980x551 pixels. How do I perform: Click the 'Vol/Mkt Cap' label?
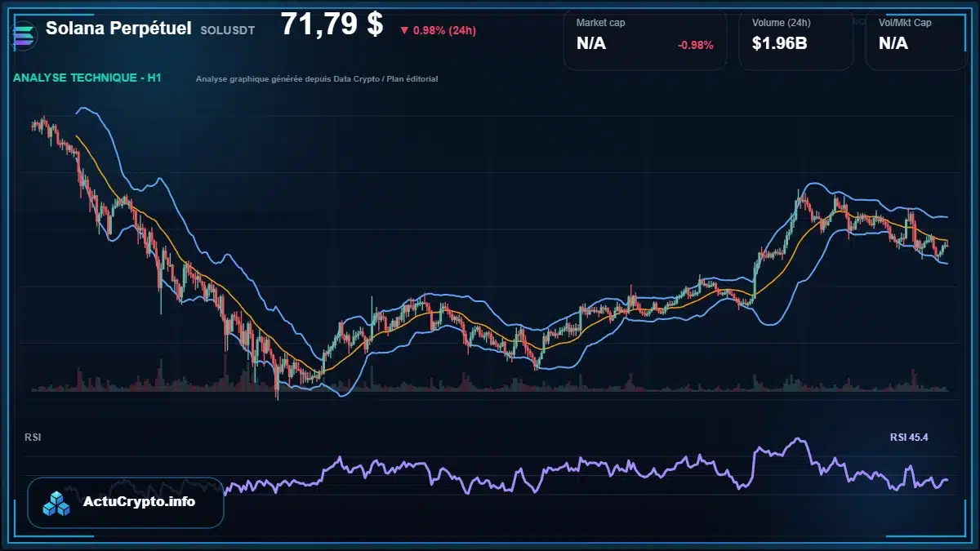click(905, 23)
